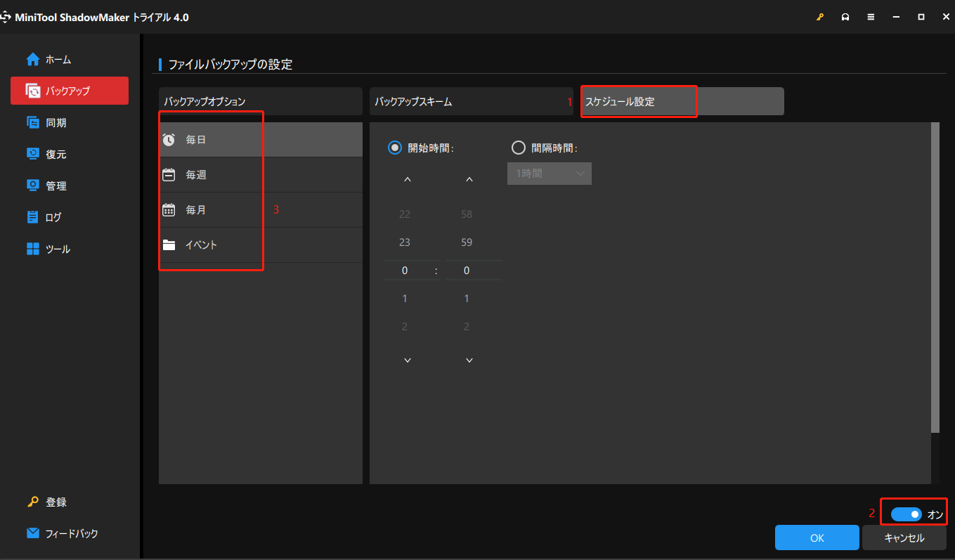955x560 pixels.
Task: Confirm settings with the OK button
Action: tap(817, 537)
